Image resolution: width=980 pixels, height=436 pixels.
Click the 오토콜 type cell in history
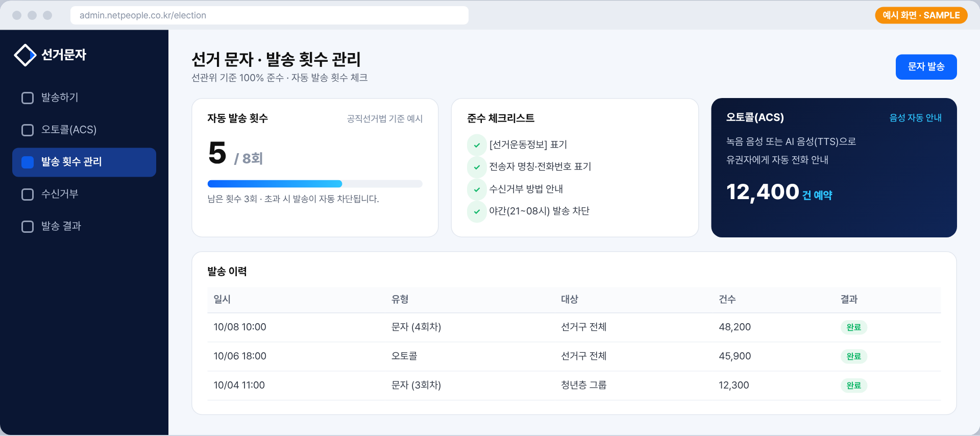click(404, 356)
